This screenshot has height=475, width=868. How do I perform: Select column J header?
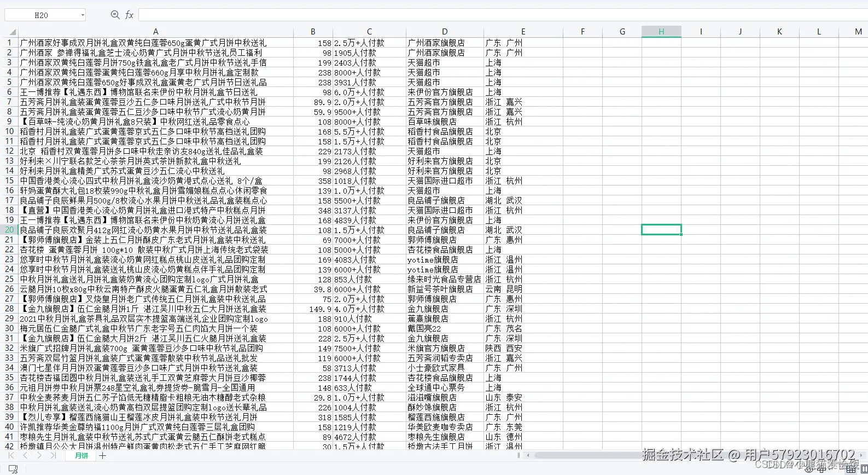[740, 32]
